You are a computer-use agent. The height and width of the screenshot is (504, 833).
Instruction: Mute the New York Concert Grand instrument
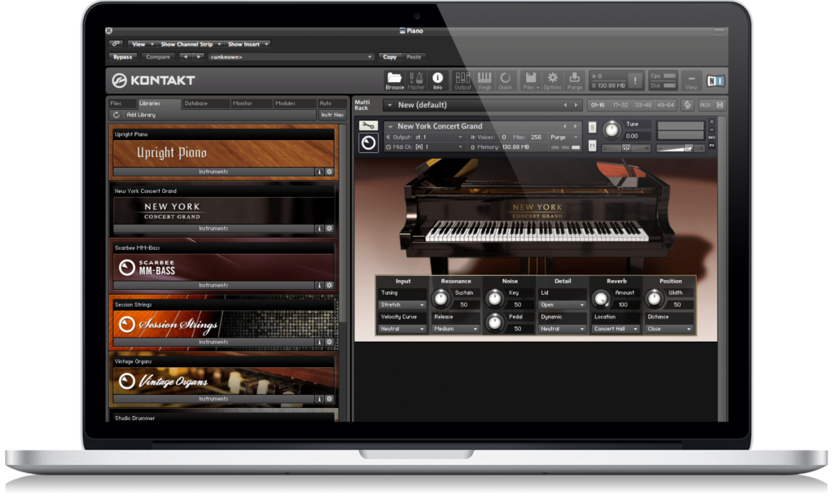(592, 146)
